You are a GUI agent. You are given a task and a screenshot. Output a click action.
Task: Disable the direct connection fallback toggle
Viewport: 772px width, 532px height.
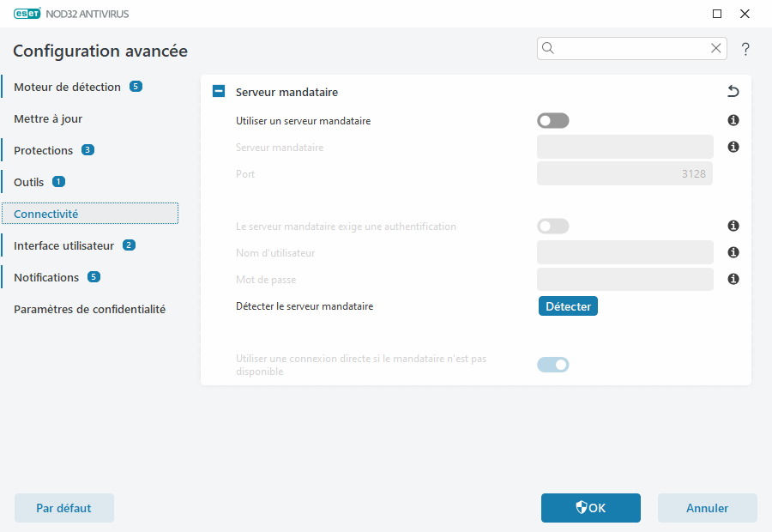click(x=552, y=364)
